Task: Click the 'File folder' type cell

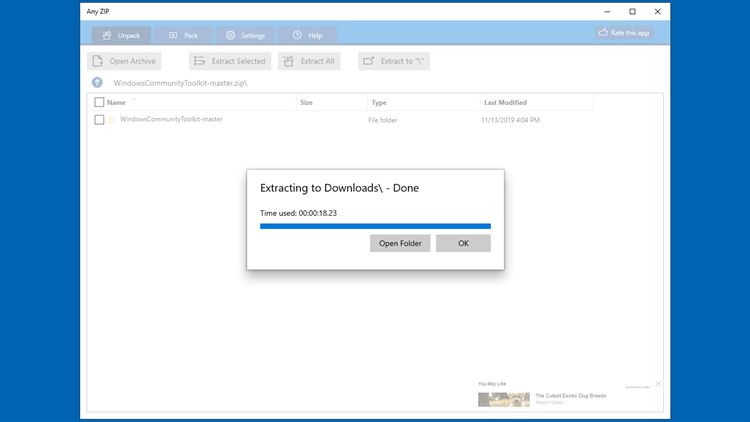Action: pyautogui.click(x=383, y=120)
